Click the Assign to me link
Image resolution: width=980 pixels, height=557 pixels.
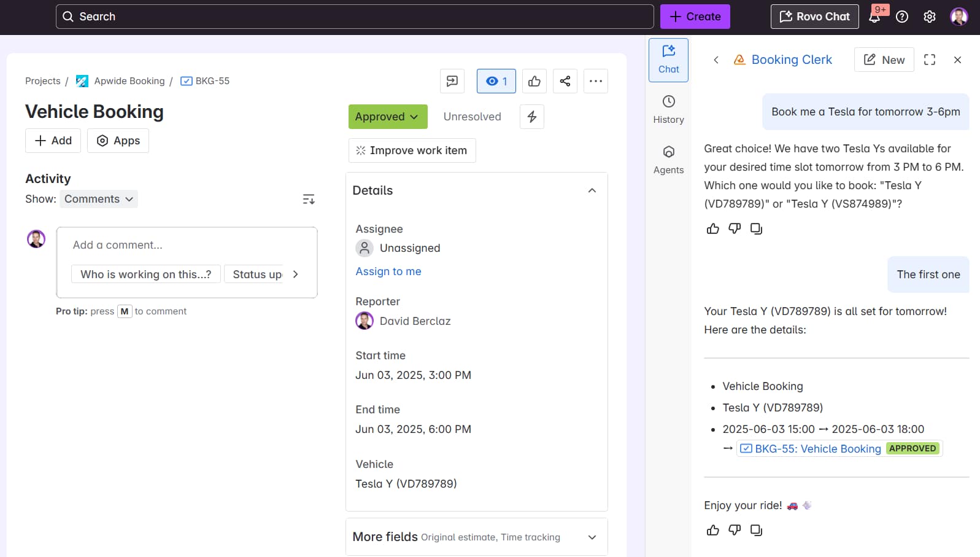pos(388,271)
